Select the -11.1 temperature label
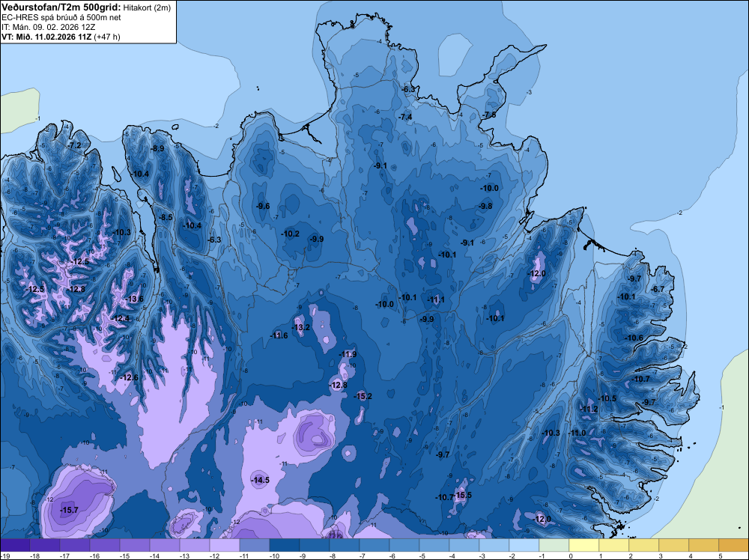This screenshot has height=560, width=749. click(x=436, y=299)
